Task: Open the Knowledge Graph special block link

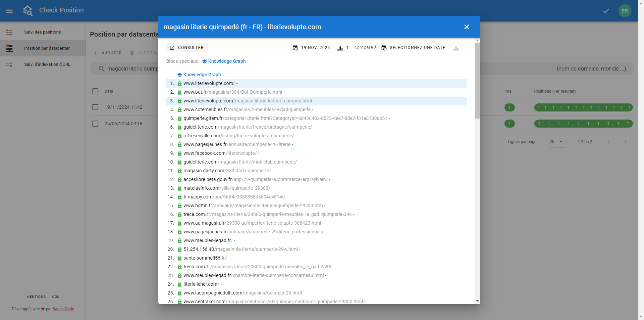Action: coord(224,61)
